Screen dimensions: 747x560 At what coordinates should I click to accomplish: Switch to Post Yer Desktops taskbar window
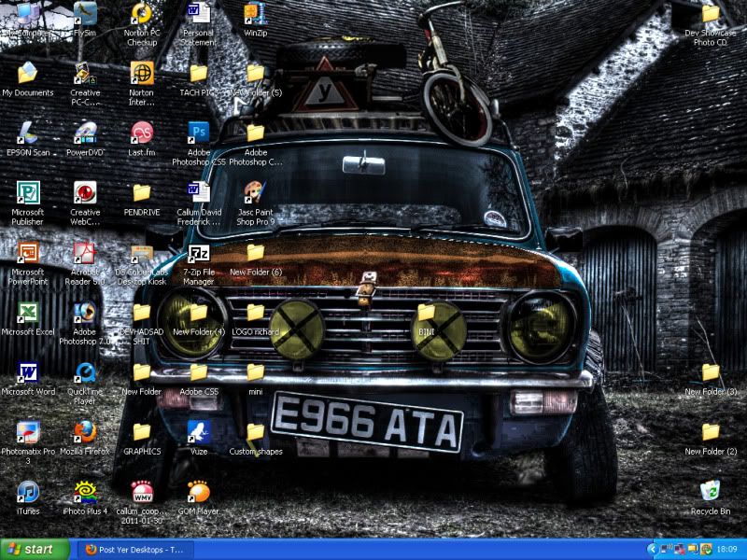click(134, 549)
